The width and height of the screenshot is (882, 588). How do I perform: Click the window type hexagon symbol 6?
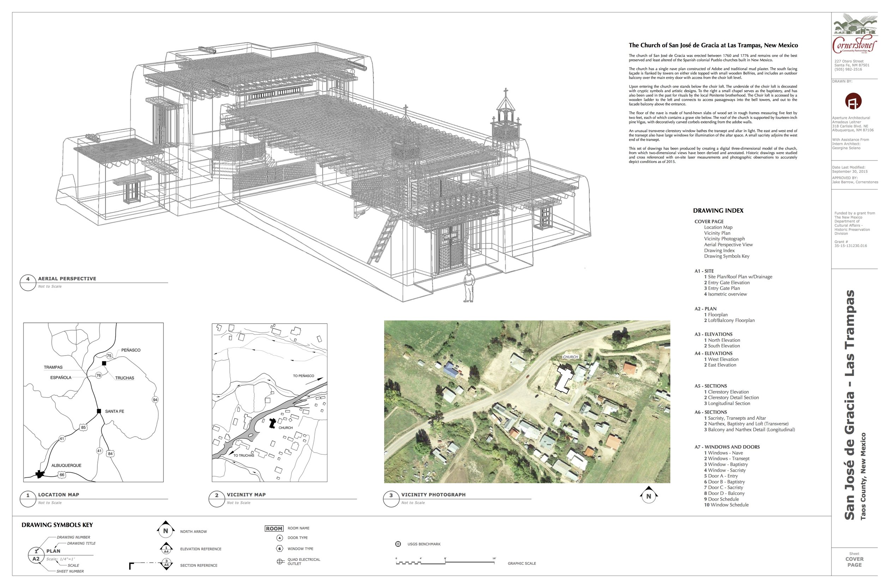(x=279, y=548)
